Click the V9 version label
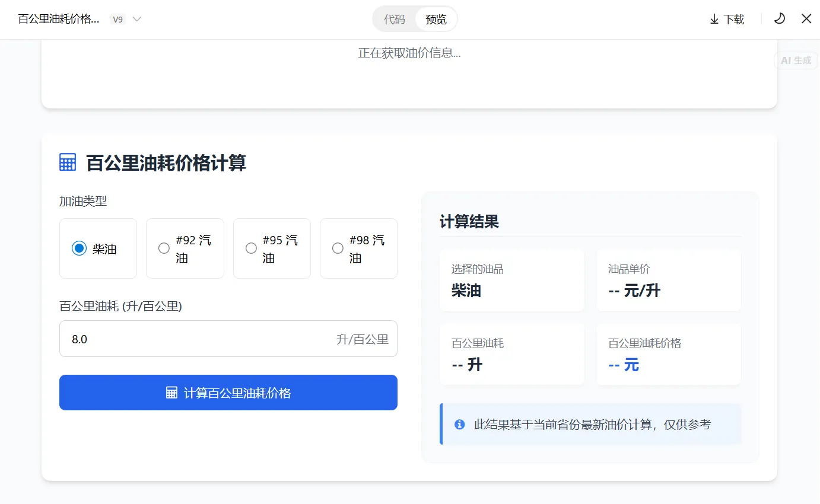 pyautogui.click(x=117, y=18)
